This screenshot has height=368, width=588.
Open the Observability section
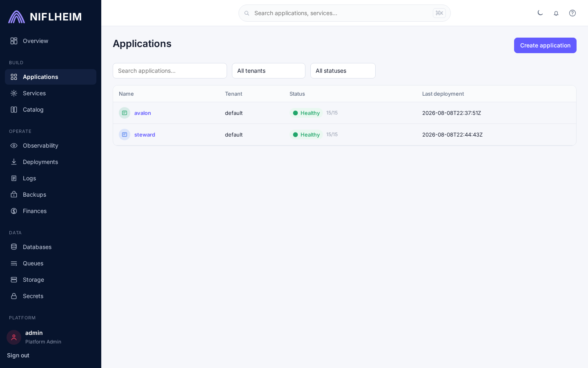(51, 146)
